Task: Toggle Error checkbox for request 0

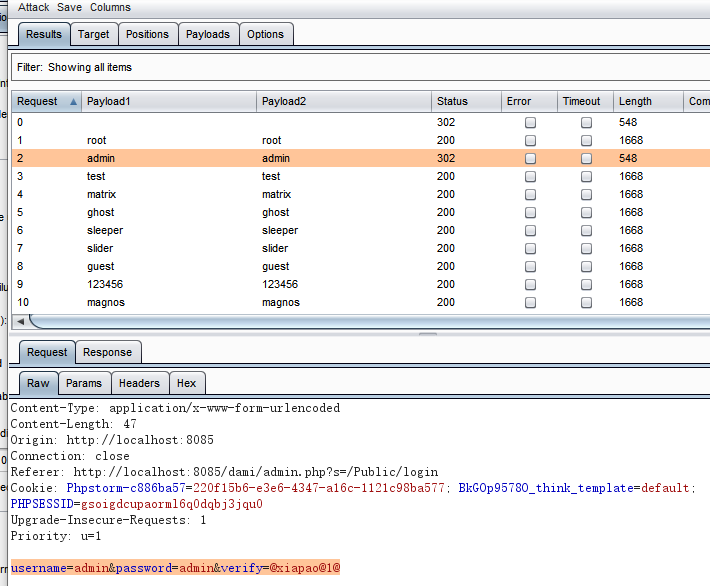Action: (530, 123)
